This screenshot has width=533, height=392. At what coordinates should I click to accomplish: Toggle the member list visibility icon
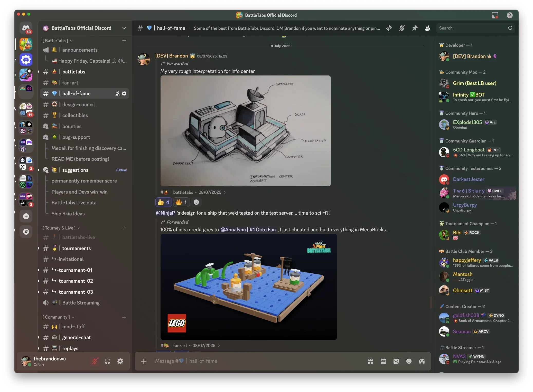coord(427,28)
